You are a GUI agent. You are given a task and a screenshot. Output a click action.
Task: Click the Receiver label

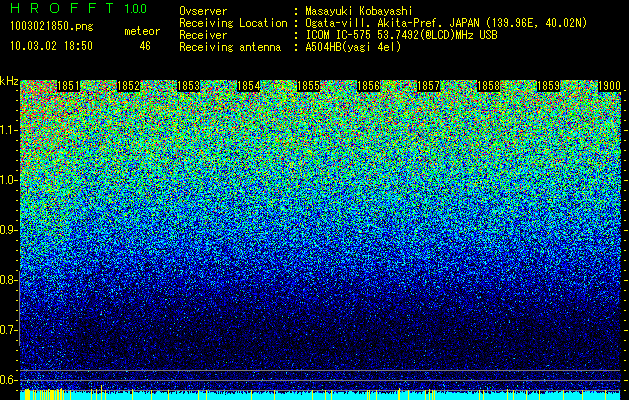coord(203,35)
